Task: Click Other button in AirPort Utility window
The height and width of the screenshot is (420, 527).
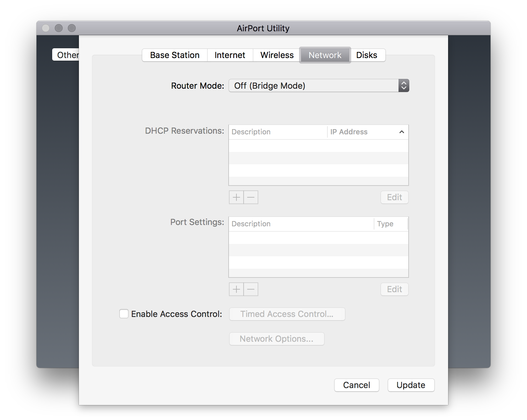Action: (66, 55)
